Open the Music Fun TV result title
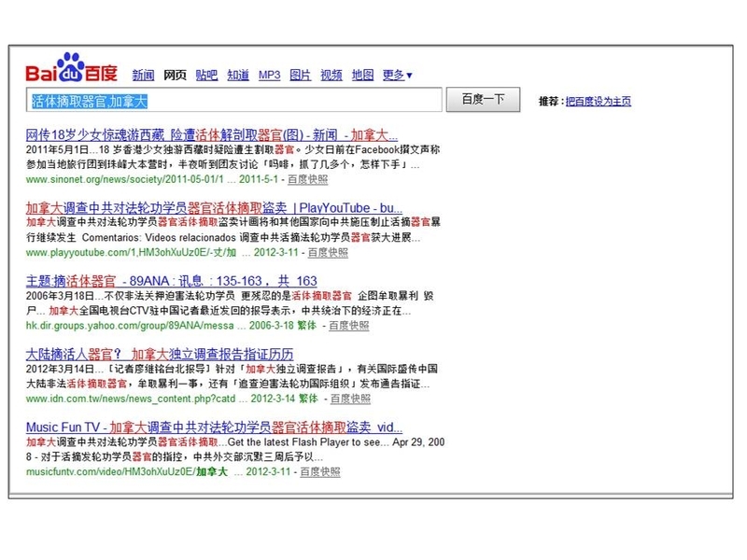The height and width of the screenshot is (560, 747). pyautogui.click(x=214, y=427)
